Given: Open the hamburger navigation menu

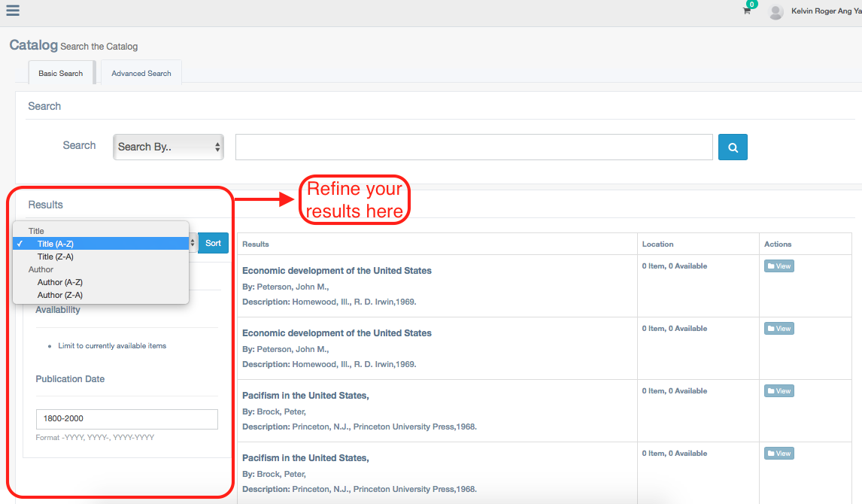Looking at the screenshot, I should tap(13, 11).
